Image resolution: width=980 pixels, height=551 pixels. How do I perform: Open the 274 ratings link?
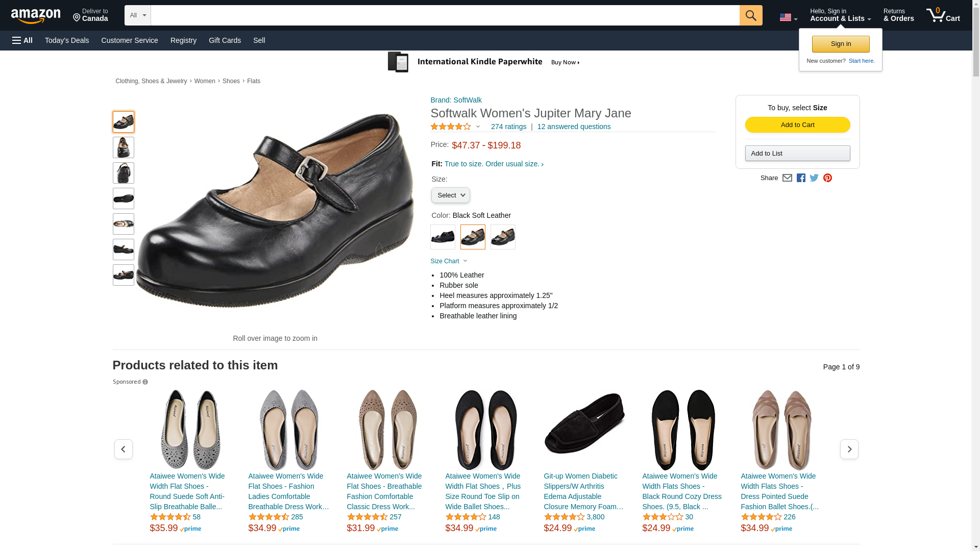point(508,127)
